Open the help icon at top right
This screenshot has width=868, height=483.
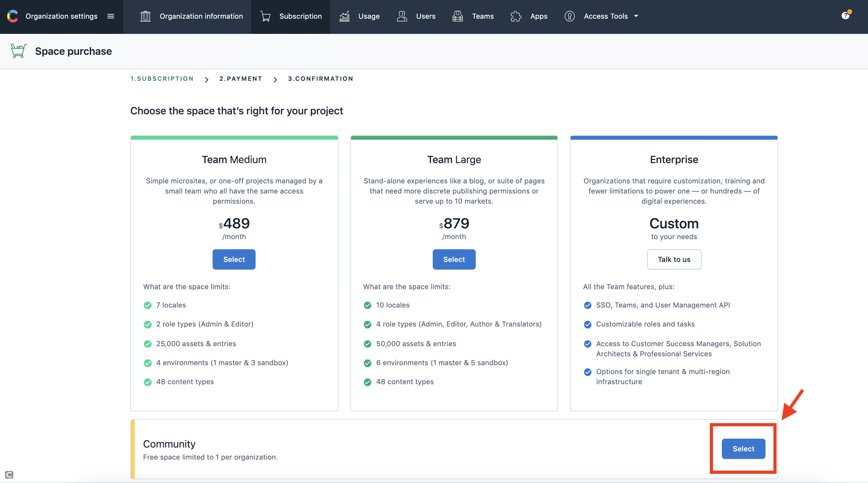click(x=846, y=16)
